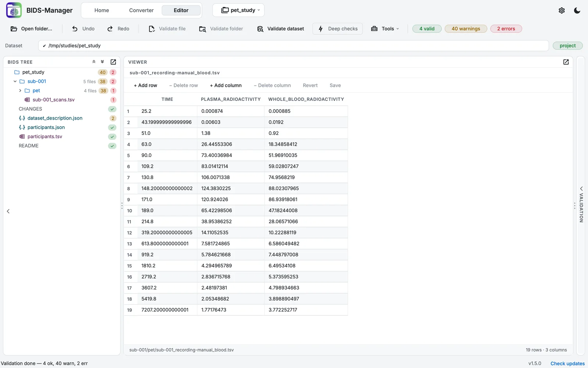
Task: Open participants.tsv file
Action: click(x=45, y=137)
